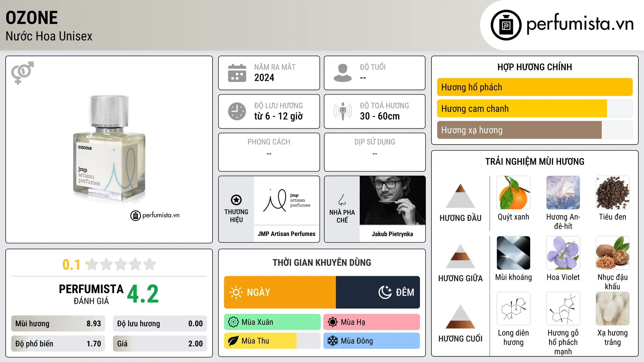Open the Tiêu đen note image
Viewport: 644px width, 362px height.
click(613, 193)
